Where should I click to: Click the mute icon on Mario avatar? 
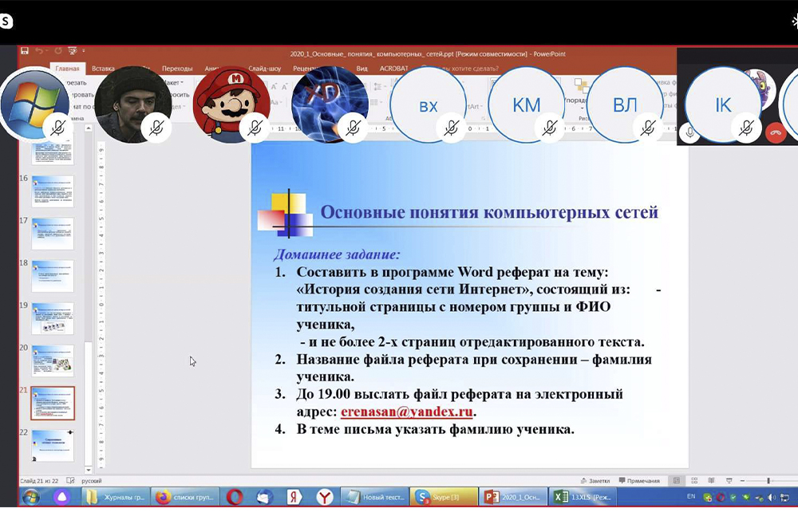[255, 128]
